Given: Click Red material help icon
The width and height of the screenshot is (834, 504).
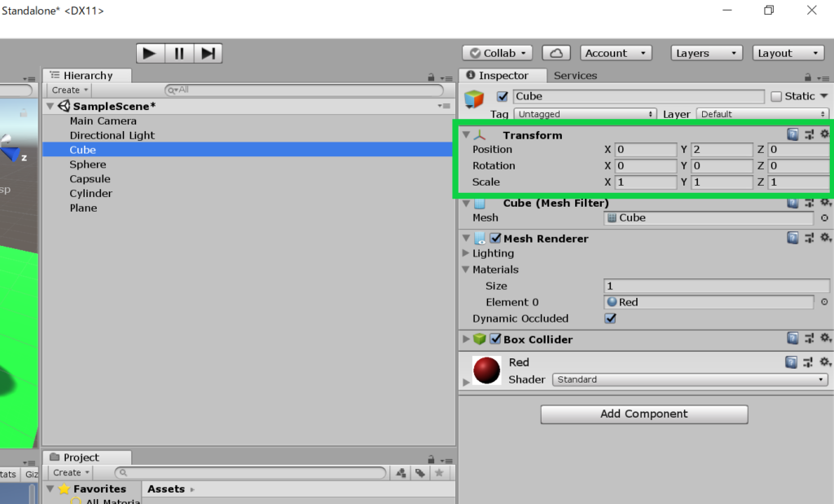Looking at the screenshot, I should click(792, 362).
